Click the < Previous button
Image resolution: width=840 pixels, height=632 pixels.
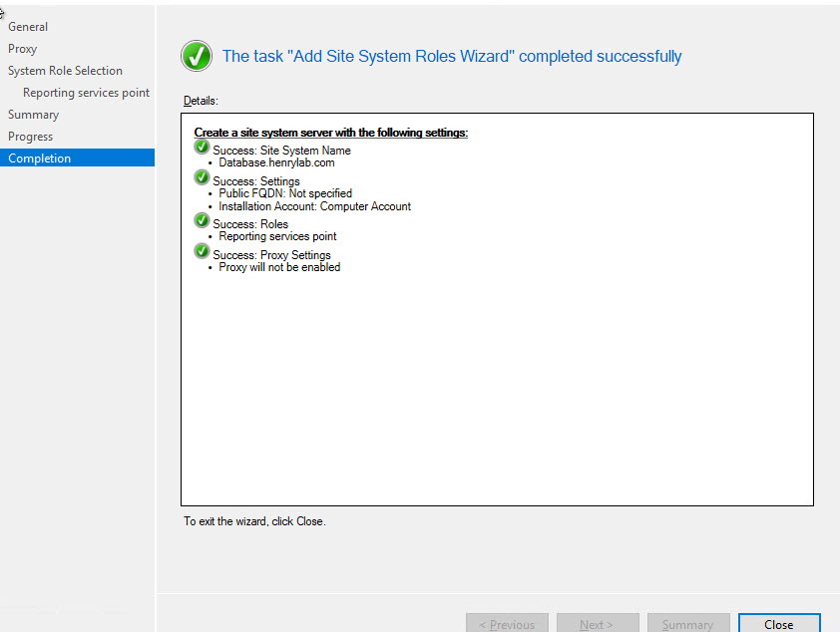click(507, 624)
